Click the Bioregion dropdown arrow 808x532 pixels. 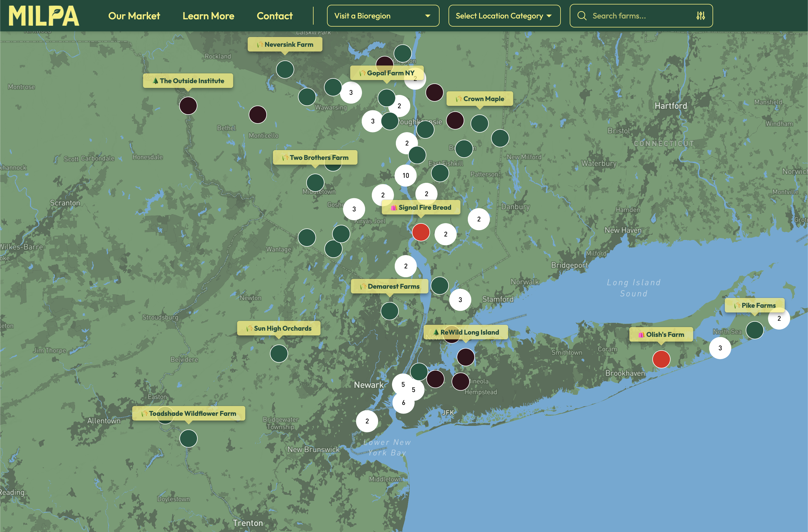point(428,16)
